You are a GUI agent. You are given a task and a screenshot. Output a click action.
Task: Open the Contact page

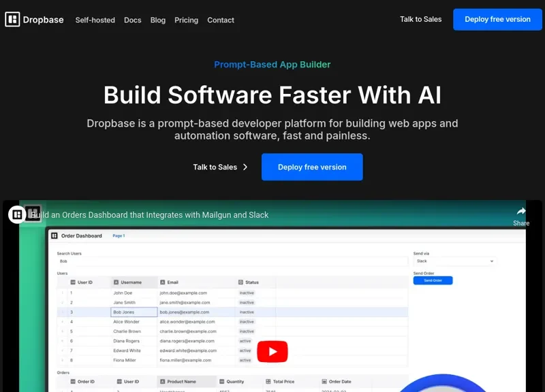221,20
